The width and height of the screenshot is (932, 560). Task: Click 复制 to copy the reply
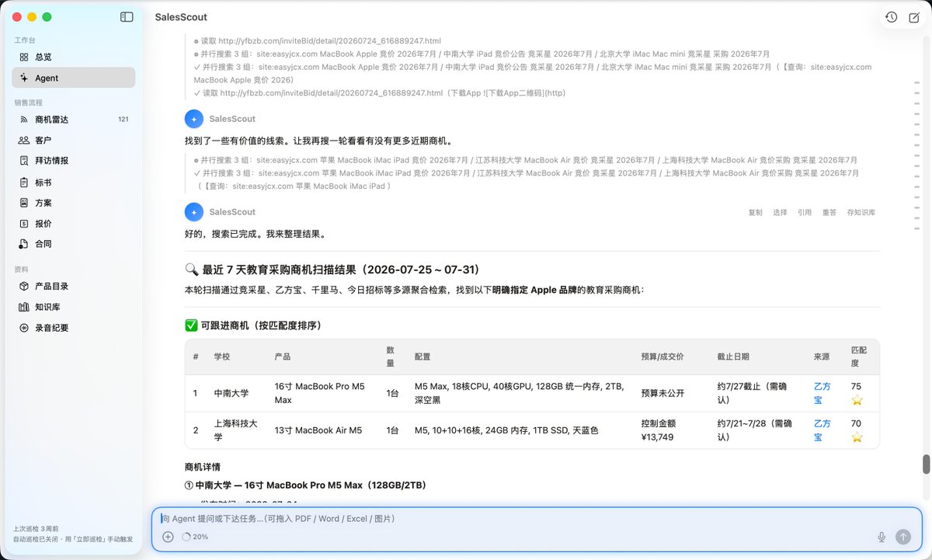(755, 212)
